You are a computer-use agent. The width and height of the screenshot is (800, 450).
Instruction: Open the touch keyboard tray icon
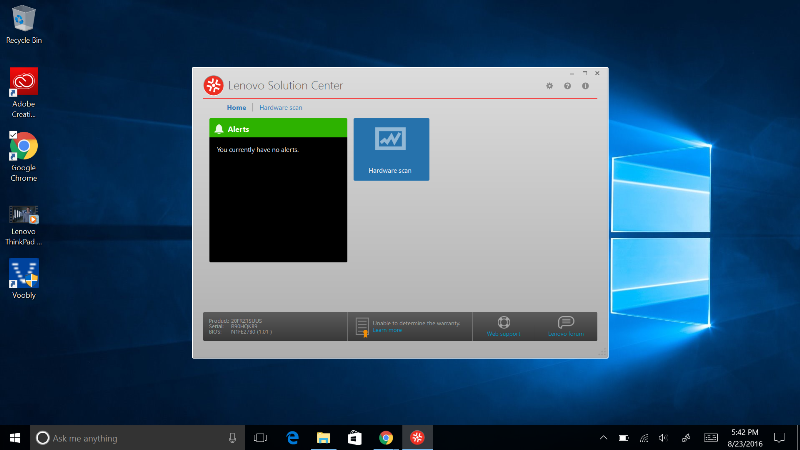pyautogui.click(x=711, y=438)
